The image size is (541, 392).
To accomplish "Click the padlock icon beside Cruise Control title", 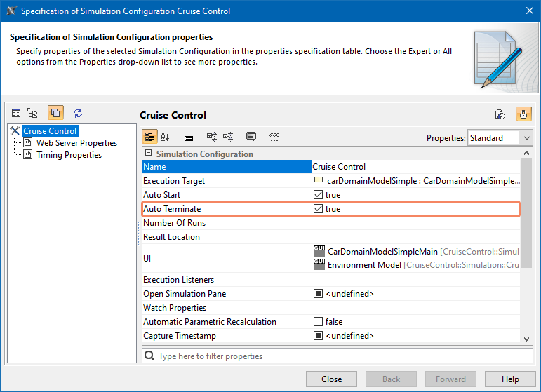I will [x=523, y=114].
